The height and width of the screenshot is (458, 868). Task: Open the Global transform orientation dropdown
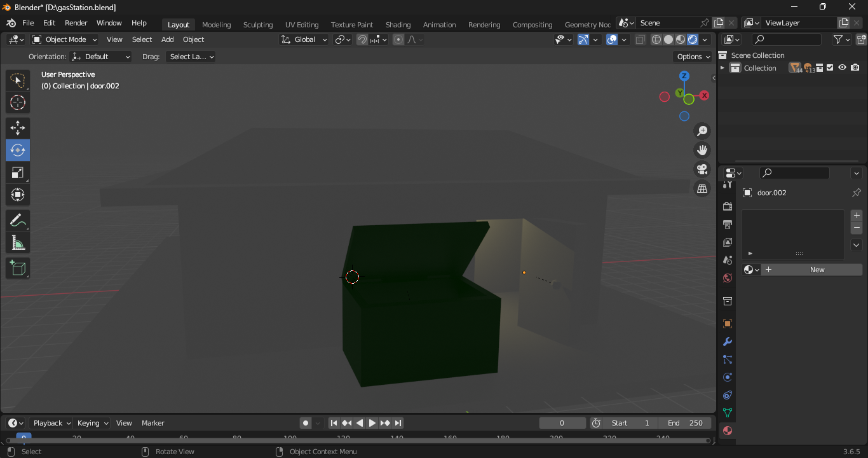tap(304, 39)
